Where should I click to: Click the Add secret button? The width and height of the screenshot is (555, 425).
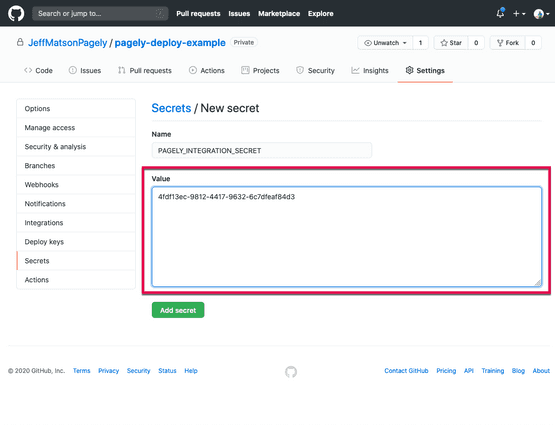click(178, 310)
